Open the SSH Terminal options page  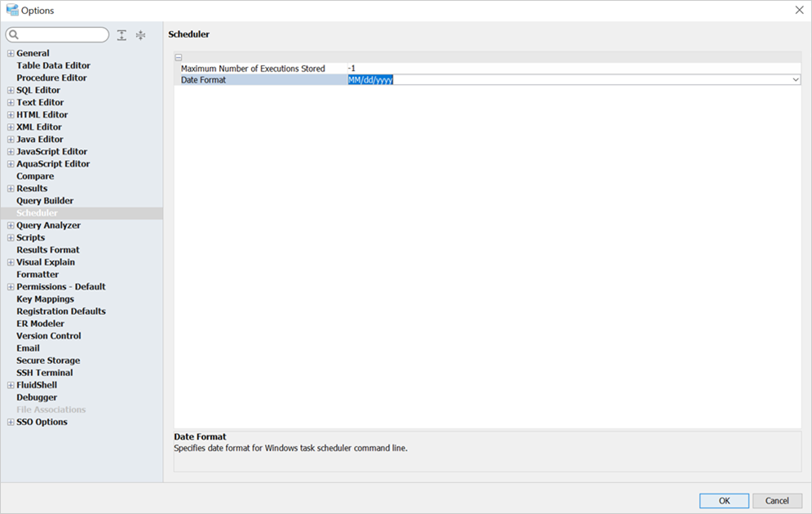(x=45, y=373)
